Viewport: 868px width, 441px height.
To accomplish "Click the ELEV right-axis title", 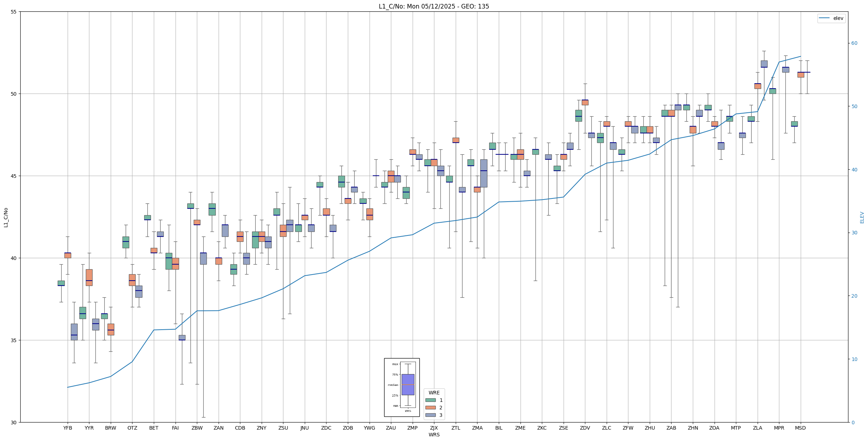I will (x=862, y=217).
